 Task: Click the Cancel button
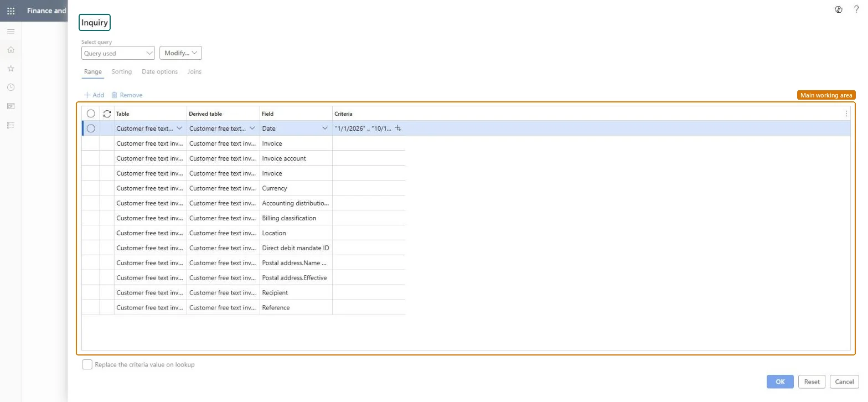coord(844,382)
